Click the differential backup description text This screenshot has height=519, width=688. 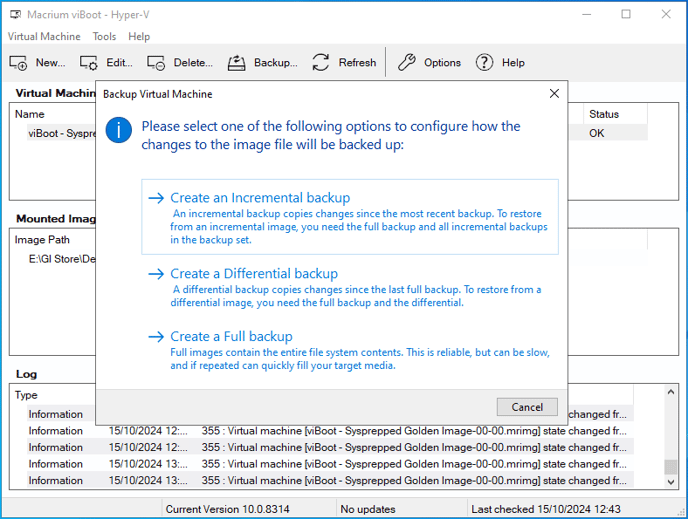[x=356, y=296]
